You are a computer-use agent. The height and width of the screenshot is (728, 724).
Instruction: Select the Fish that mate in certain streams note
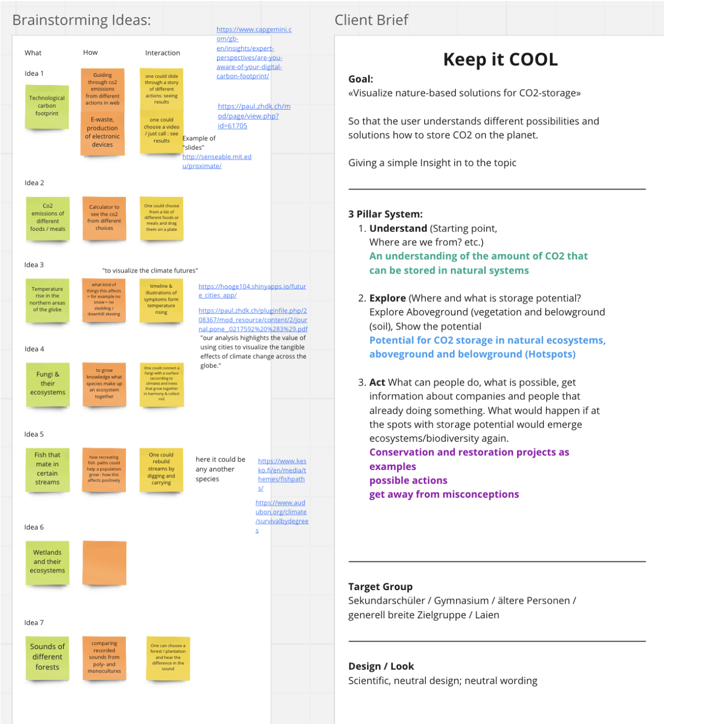[47, 469]
